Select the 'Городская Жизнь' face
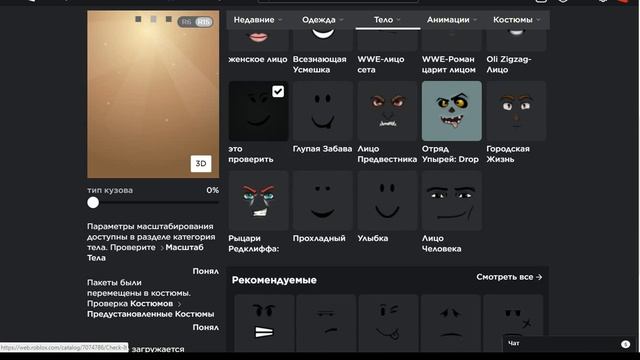Image resolution: width=640 pixels, height=360 pixels. coord(516,111)
